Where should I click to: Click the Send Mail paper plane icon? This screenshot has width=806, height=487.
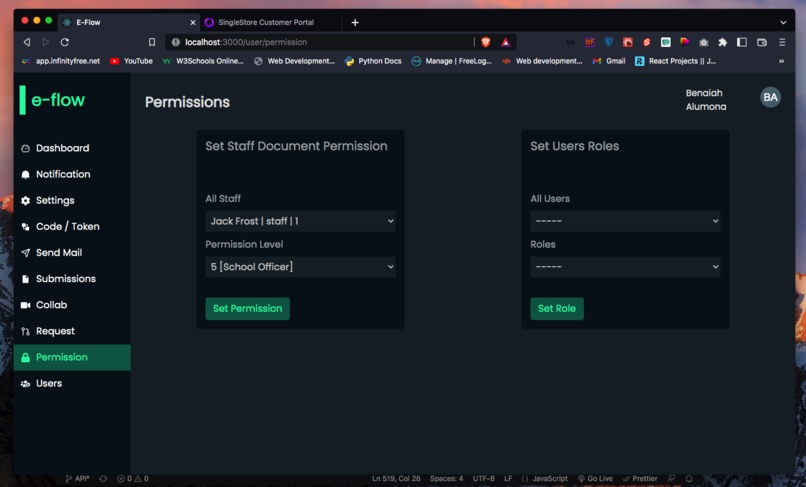tap(25, 253)
